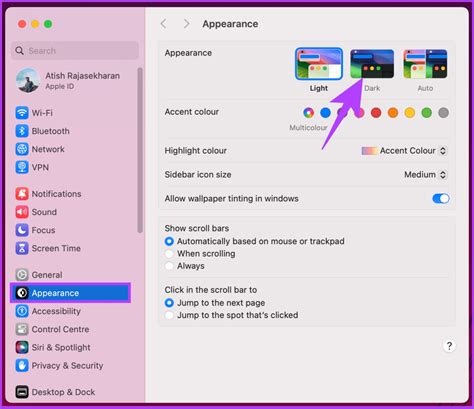Click the Control Centre icon
This screenshot has width=474, height=409.
pyautogui.click(x=22, y=329)
